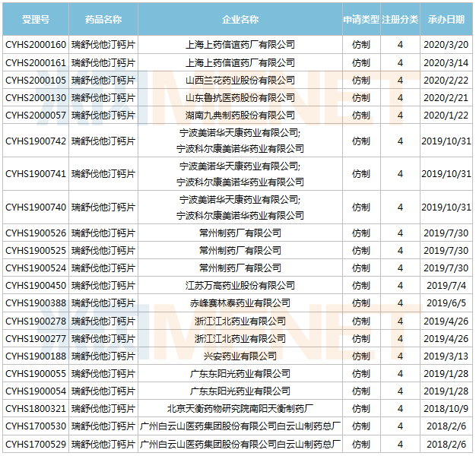Click the 药品名称 column header
This screenshot has width=476, height=456.
pyautogui.click(x=103, y=20)
